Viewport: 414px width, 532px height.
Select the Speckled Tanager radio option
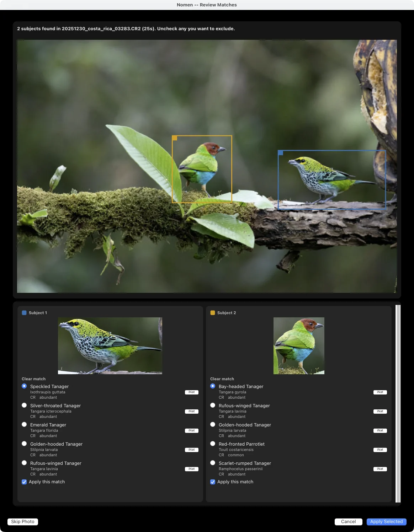(x=24, y=386)
